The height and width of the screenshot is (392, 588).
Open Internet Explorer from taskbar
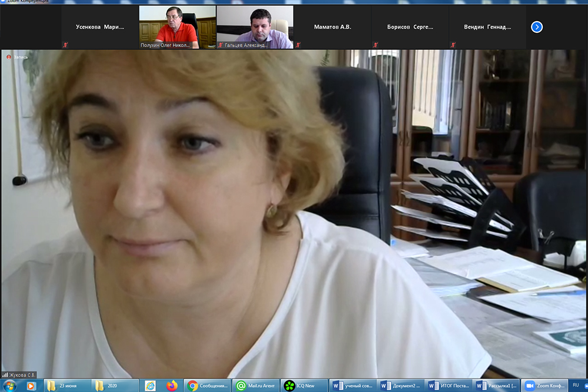pyautogui.click(x=151, y=386)
